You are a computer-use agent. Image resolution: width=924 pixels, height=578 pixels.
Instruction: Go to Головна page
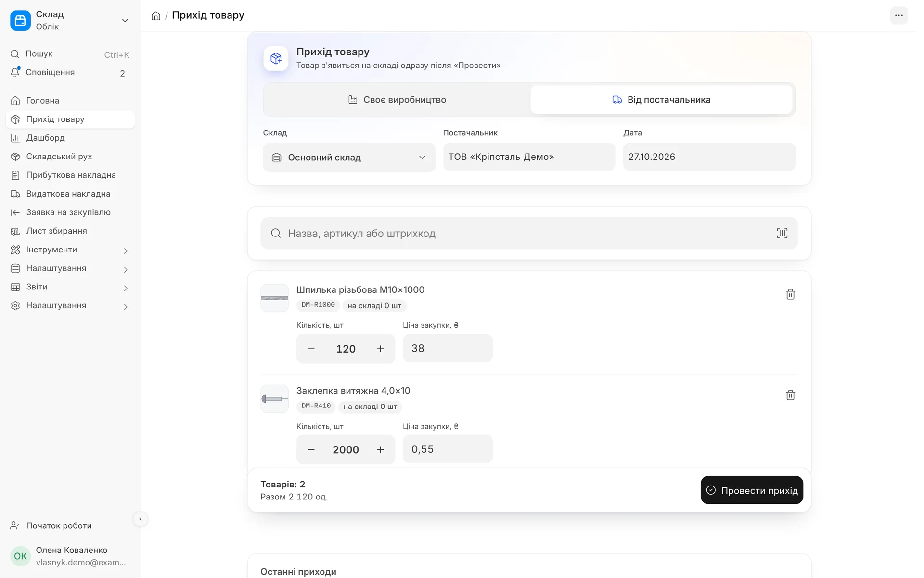tap(70, 101)
